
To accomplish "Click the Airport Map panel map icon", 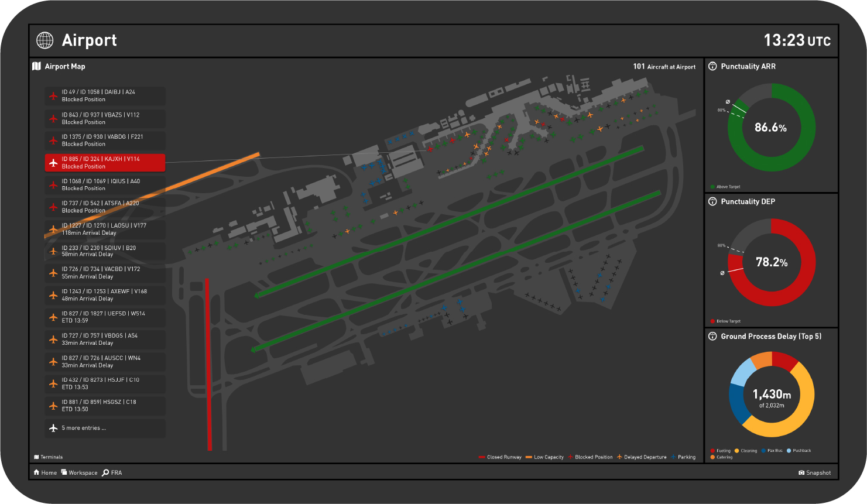I will coord(36,67).
